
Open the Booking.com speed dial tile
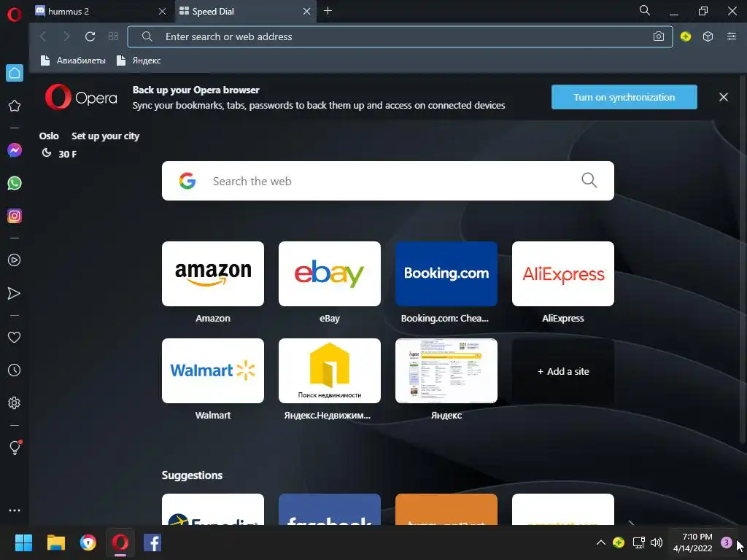446,274
